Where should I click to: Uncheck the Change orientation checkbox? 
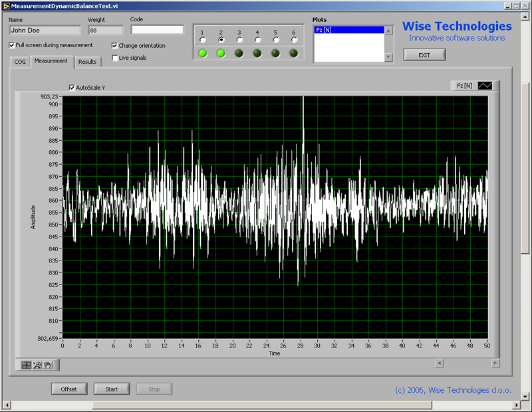(114, 45)
